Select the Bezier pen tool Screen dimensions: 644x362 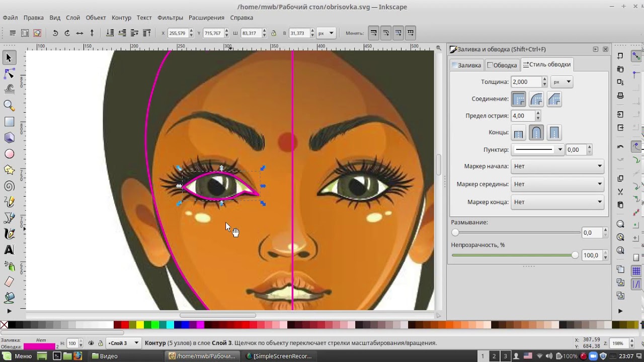pyautogui.click(x=9, y=218)
